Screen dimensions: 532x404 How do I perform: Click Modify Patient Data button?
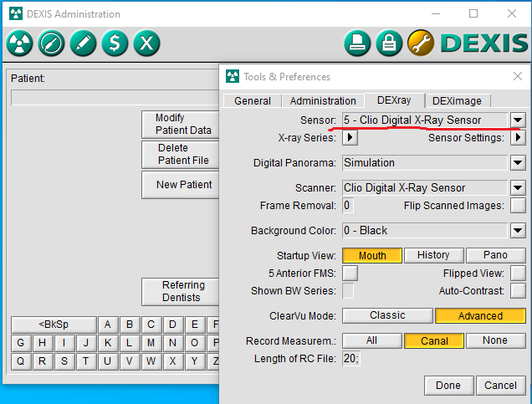coord(181,124)
